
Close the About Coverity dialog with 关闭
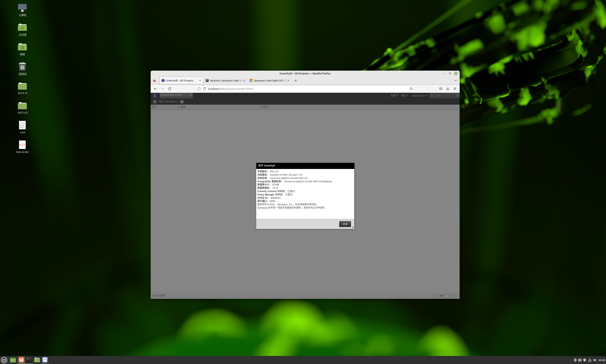coord(345,224)
